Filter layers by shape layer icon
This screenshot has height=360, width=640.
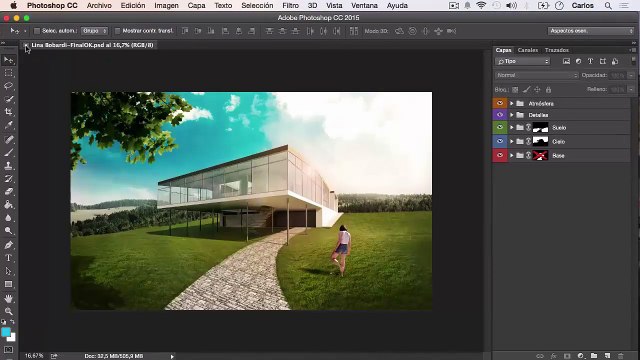[602, 61]
